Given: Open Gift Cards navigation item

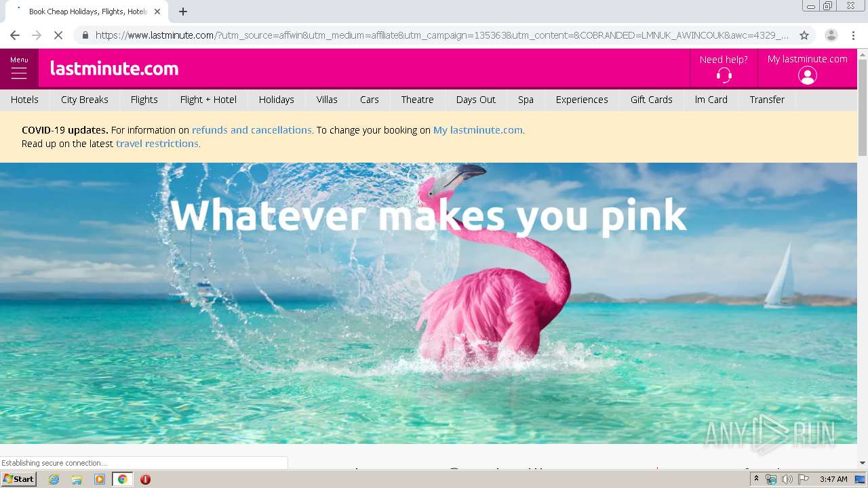Looking at the screenshot, I should click(x=652, y=100).
